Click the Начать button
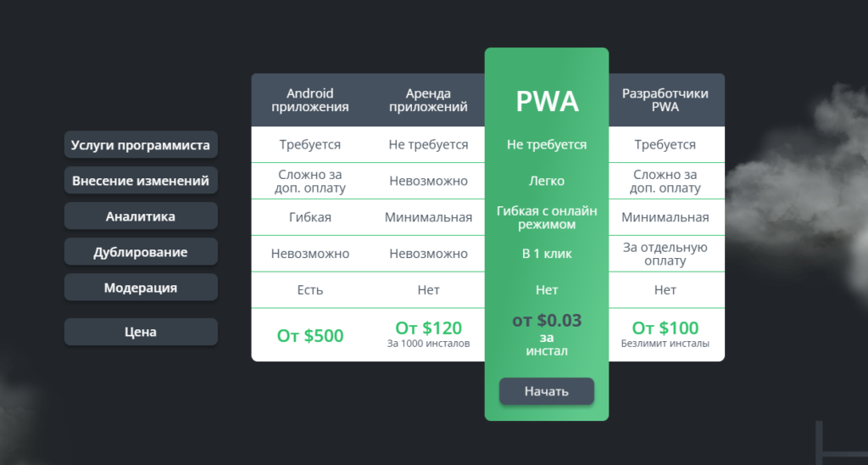 [x=547, y=391]
